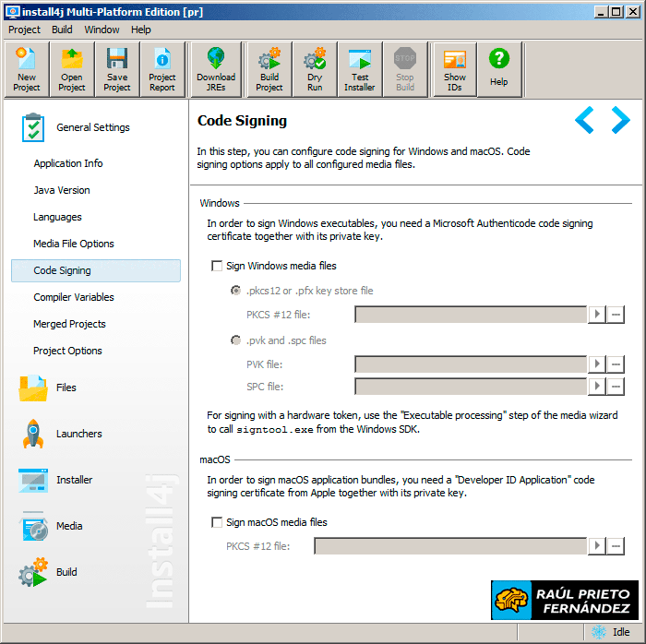Open the Build menu

(x=62, y=30)
